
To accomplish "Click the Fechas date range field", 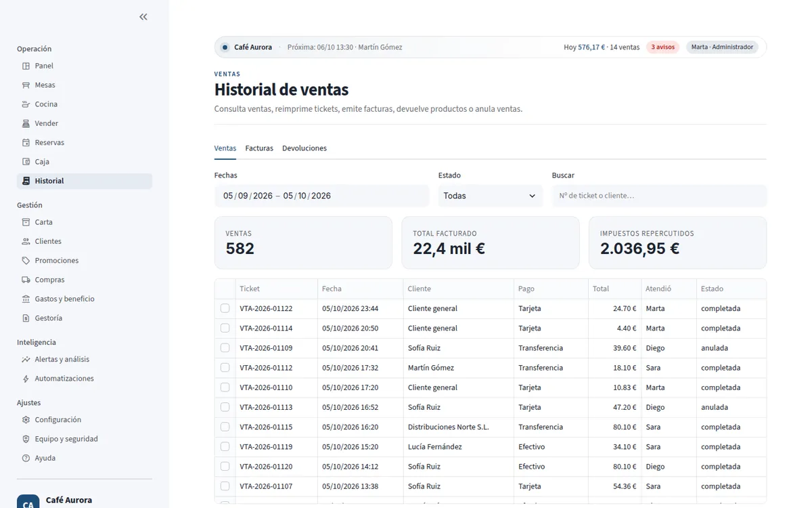I will coord(321,196).
